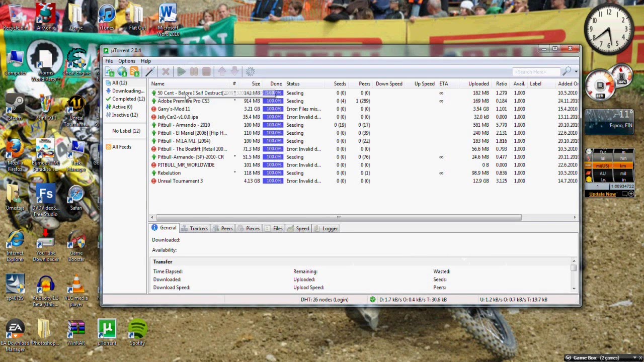Switch to the Logger tab
Viewport: 644px width, 362px height.
326,229
